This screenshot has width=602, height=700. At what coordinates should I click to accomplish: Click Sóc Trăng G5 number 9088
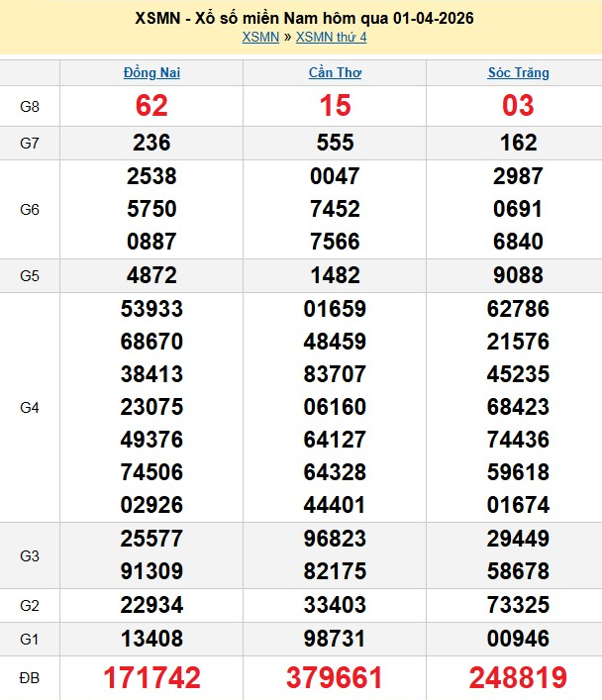tap(518, 275)
